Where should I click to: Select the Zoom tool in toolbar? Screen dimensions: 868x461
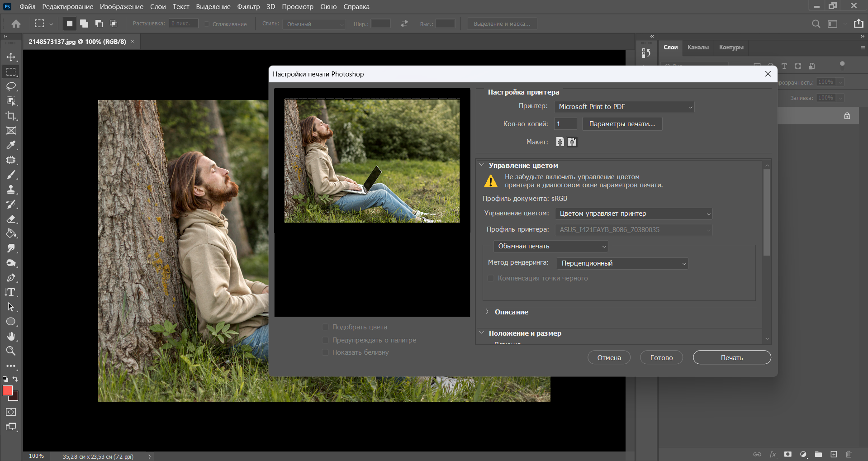[x=11, y=351]
